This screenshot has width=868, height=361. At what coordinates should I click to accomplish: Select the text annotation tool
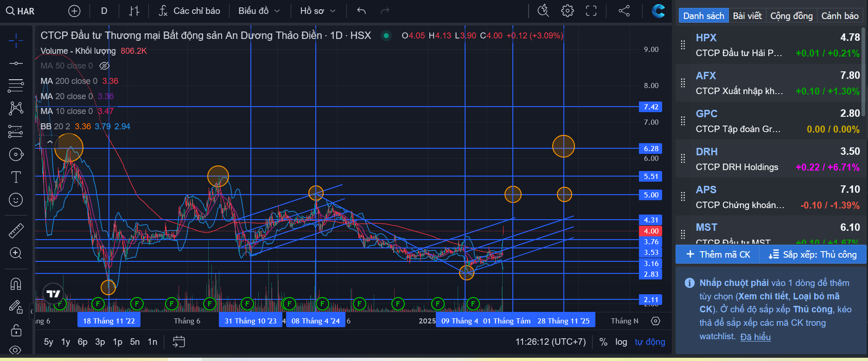pos(16,177)
